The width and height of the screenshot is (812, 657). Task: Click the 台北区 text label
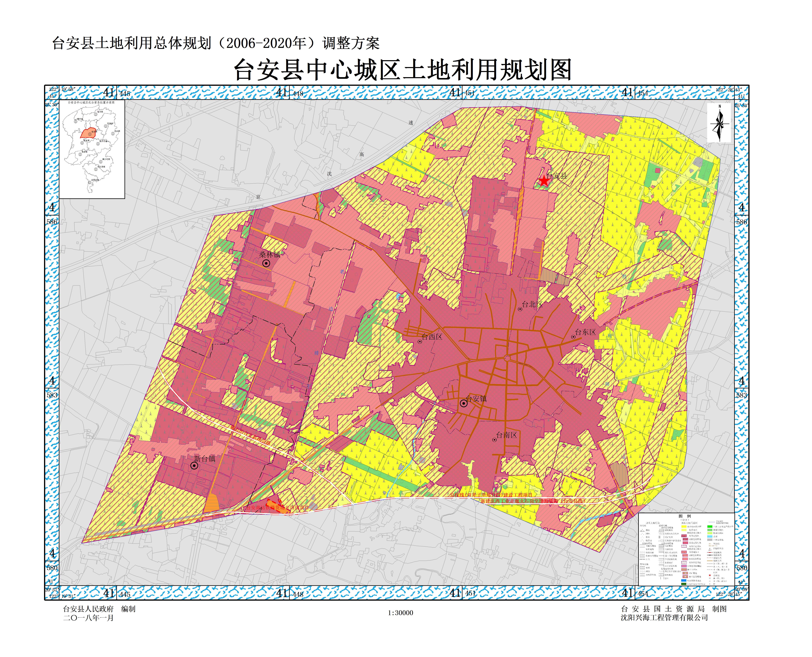tap(532, 304)
